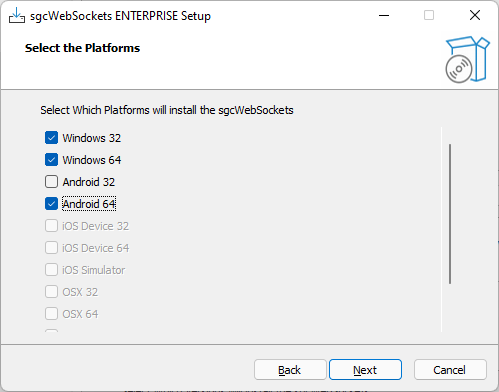Click the Android 64 label text

(x=89, y=204)
